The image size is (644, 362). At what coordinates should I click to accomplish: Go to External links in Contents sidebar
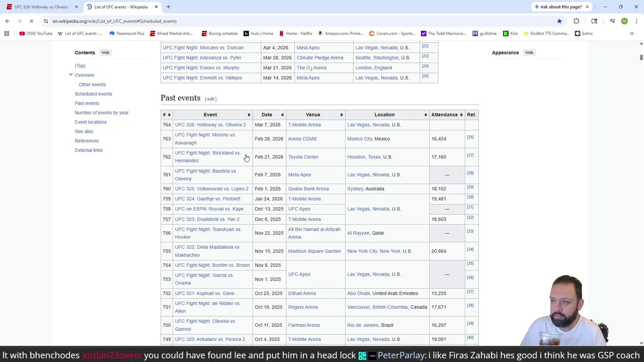point(89,150)
